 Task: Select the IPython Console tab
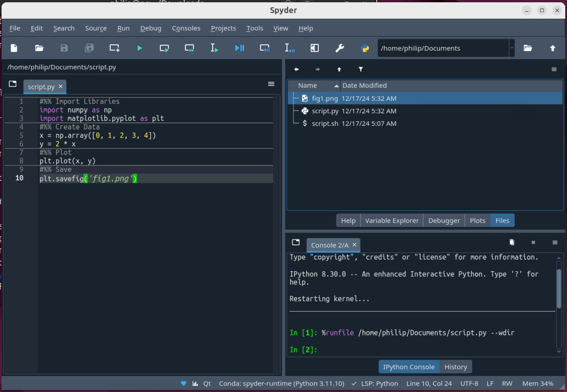(x=409, y=367)
